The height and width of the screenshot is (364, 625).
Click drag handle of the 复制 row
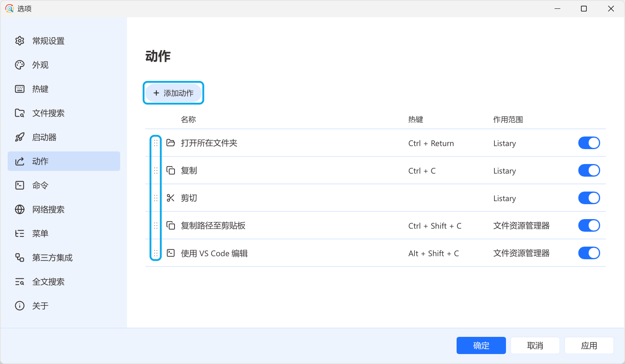coord(156,171)
